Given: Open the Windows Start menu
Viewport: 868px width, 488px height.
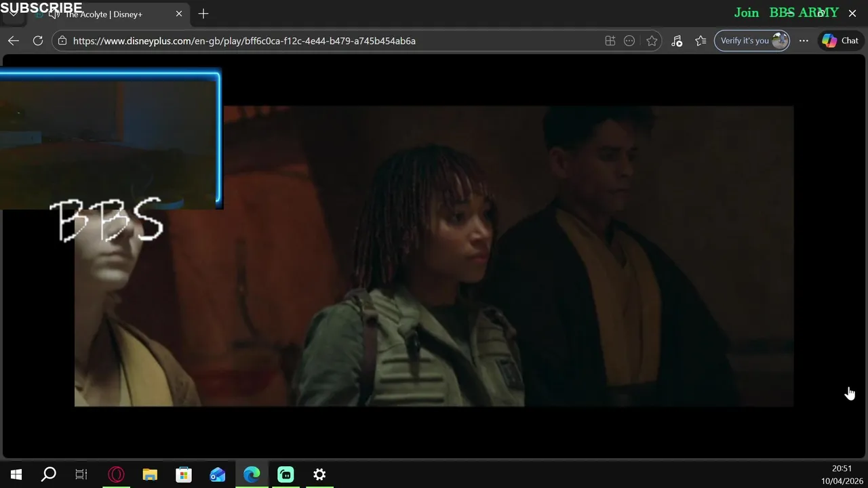Looking at the screenshot, I should tap(16, 474).
